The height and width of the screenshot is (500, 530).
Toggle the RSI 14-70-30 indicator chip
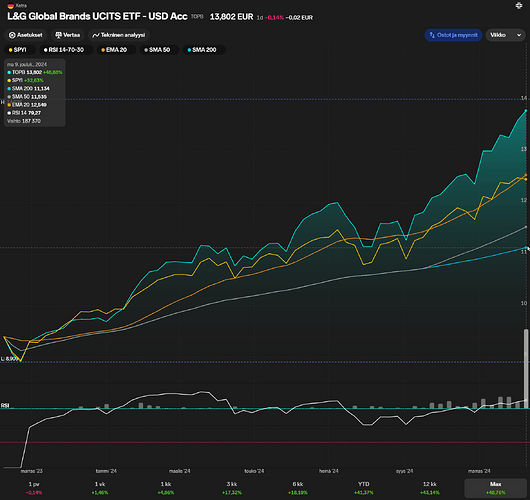pos(66,50)
